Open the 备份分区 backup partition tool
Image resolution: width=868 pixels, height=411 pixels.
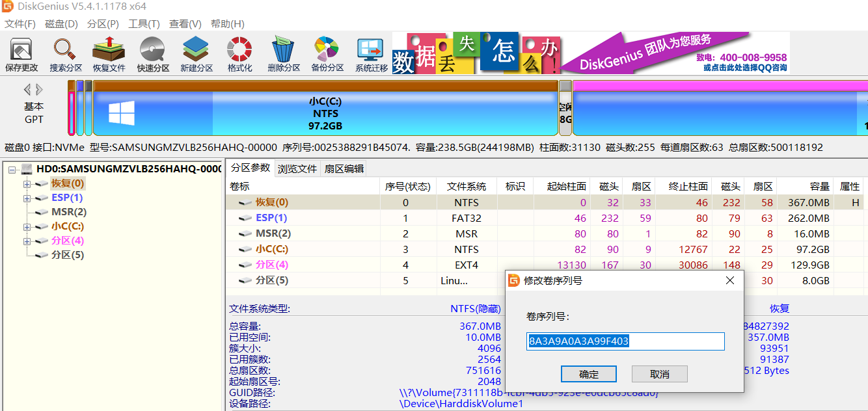point(327,53)
